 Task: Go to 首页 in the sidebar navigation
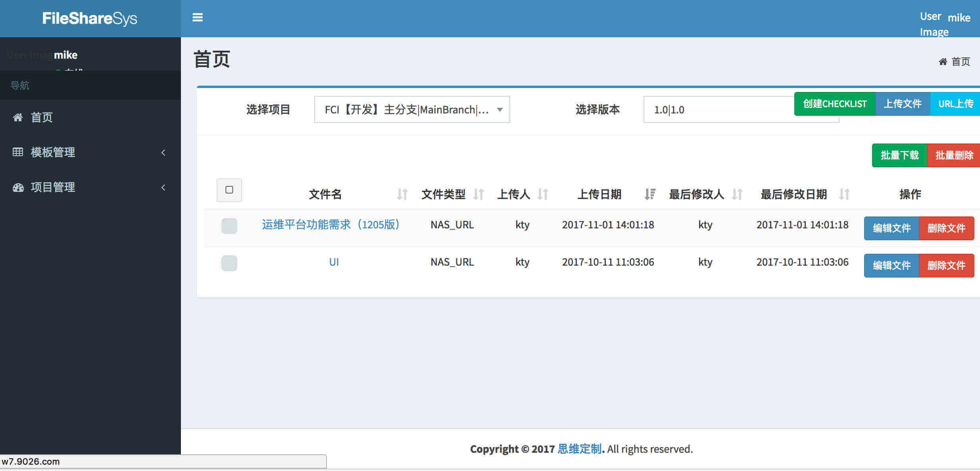coord(42,117)
